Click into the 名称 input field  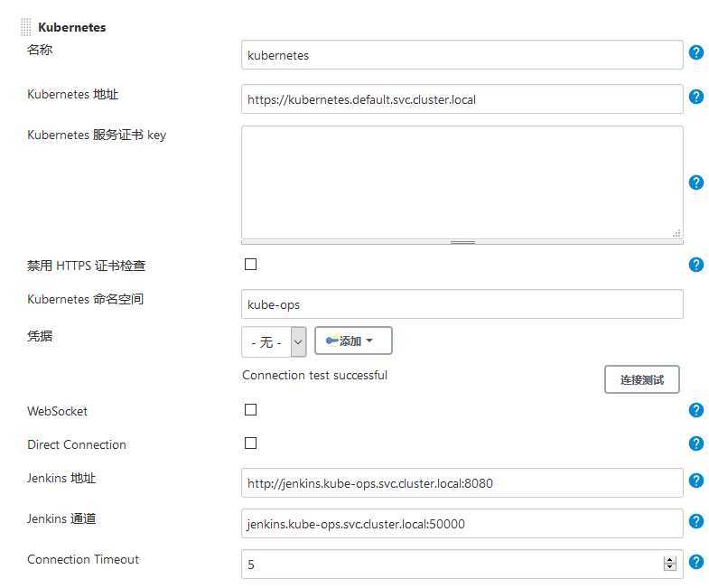(x=462, y=55)
